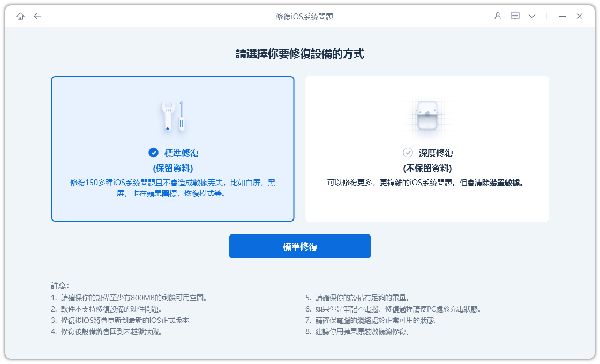Click note 1 about 800MB free space
This screenshot has width=600, height=364.
pyautogui.click(x=129, y=298)
